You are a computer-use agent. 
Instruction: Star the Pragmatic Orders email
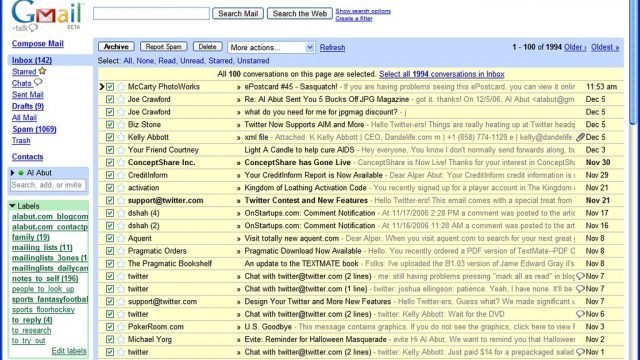tap(121, 251)
